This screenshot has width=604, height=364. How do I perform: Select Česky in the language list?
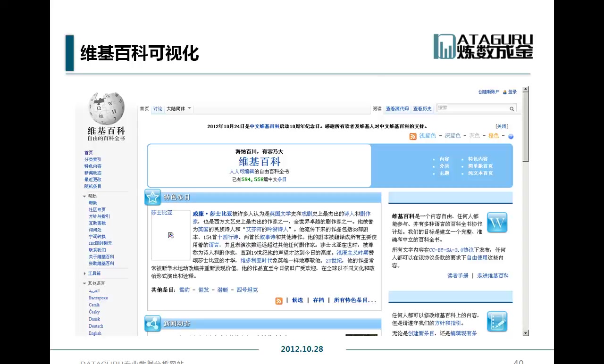[x=94, y=312]
